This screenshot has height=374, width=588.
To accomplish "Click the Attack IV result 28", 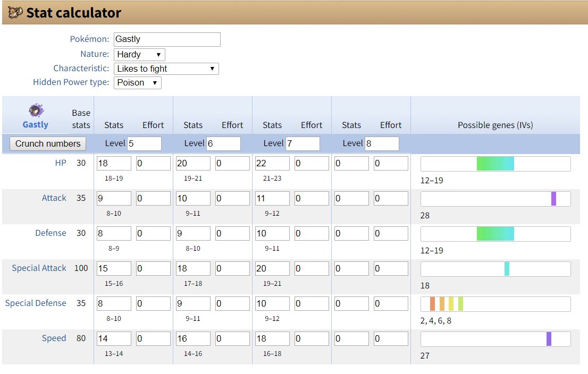I will [425, 216].
